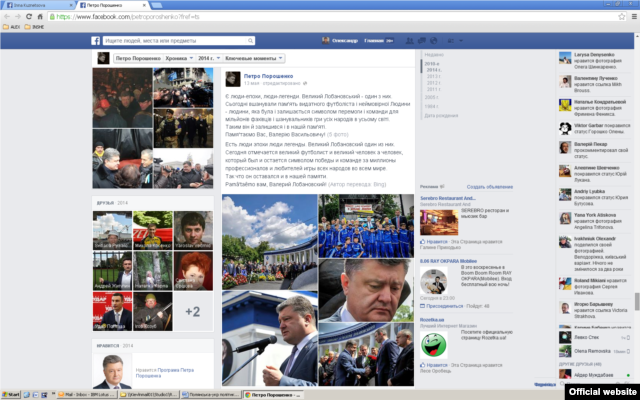This screenshot has width=640, height=400.
Task: Expand the Ключевые моменты dropdown
Action: (258, 58)
